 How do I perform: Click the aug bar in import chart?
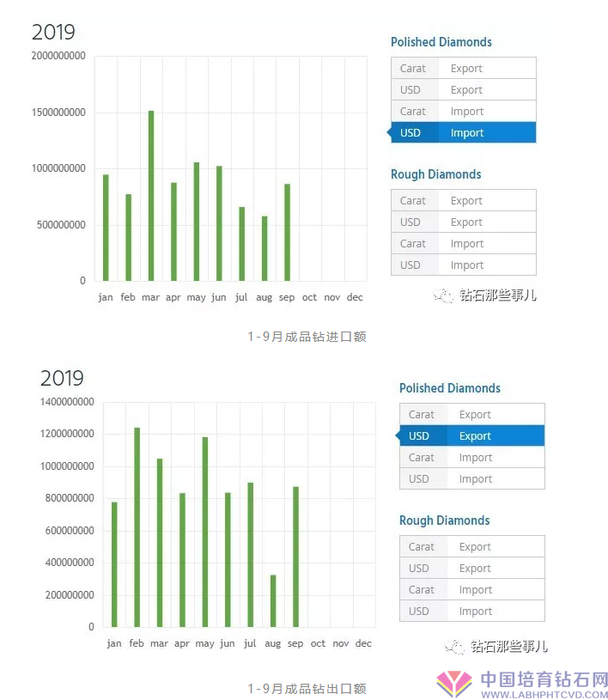pyautogui.click(x=264, y=248)
